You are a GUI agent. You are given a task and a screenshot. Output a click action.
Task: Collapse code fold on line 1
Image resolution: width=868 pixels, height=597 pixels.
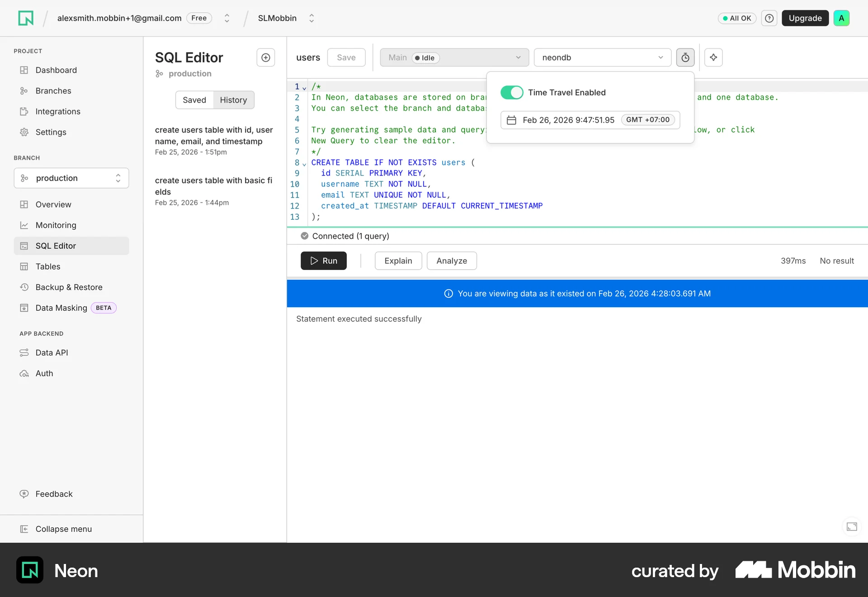coord(304,88)
